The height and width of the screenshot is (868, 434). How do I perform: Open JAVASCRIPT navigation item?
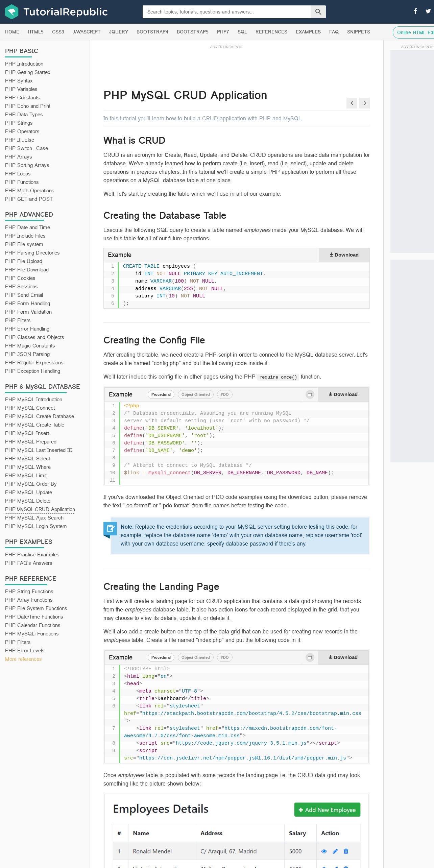tap(87, 32)
